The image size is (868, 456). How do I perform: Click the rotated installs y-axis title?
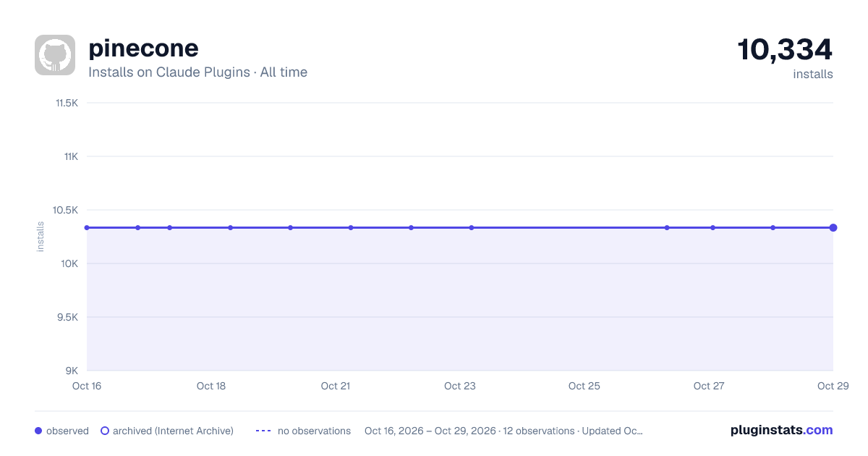tap(41, 237)
